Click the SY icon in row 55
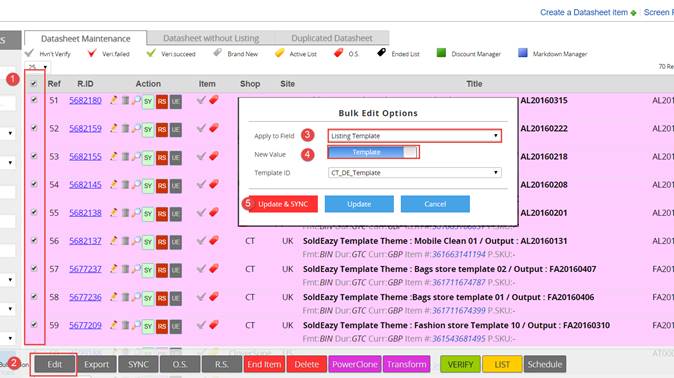This screenshot has width=674, height=378. pos(148,214)
